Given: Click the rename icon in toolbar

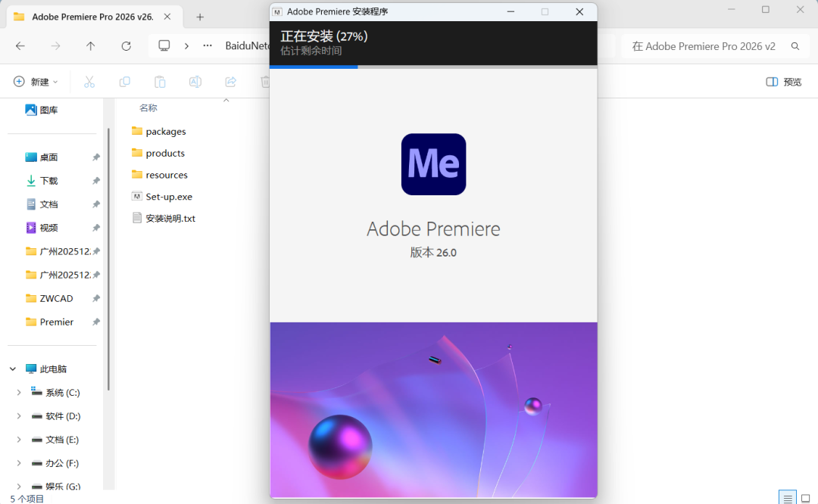Looking at the screenshot, I should coord(195,82).
